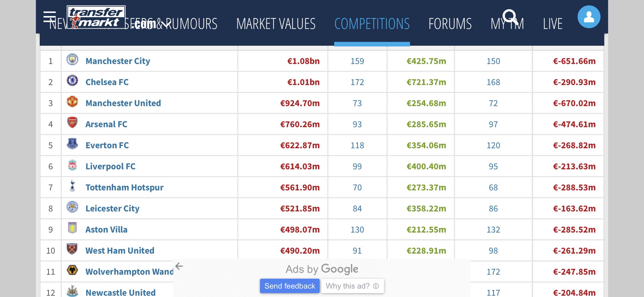
Task: Open the Liverpool FC club link
Action: [110, 166]
